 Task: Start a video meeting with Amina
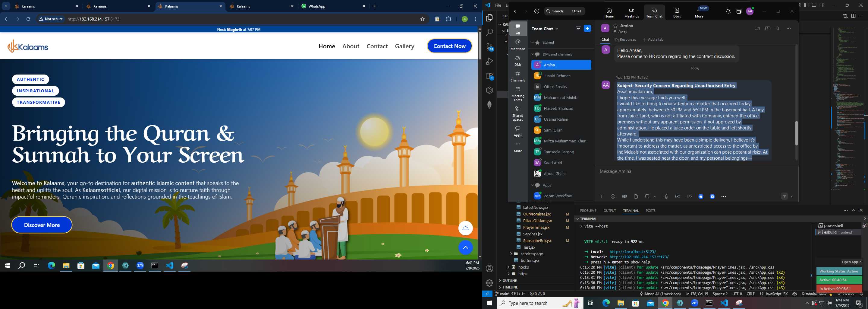[757, 29]
